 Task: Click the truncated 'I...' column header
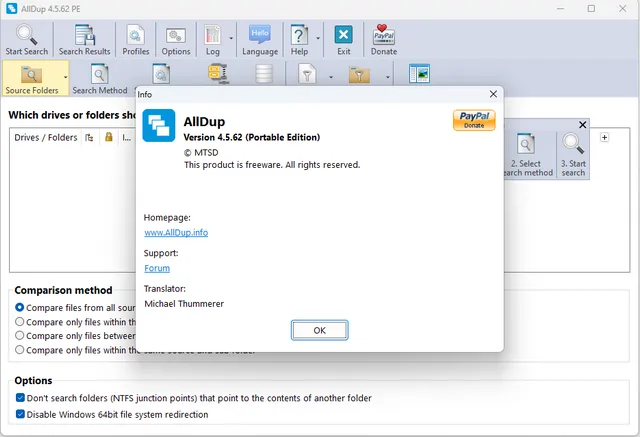[x=127, y=138]
